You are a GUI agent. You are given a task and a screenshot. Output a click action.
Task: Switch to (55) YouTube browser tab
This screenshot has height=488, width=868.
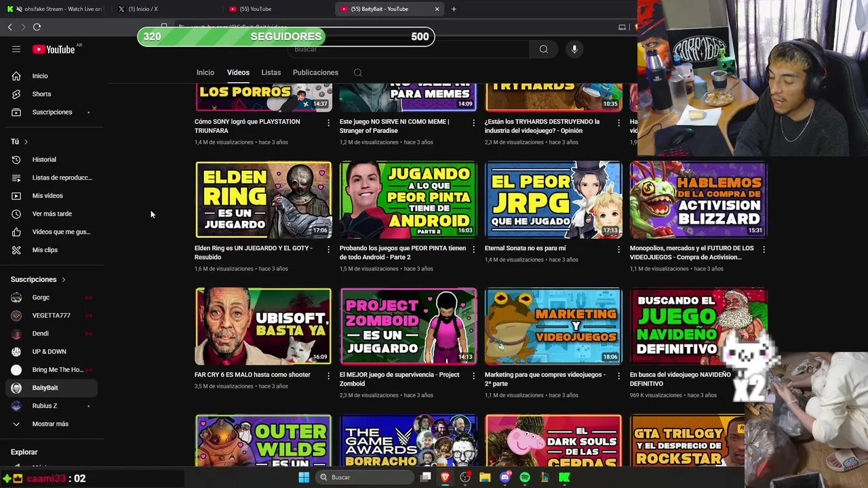click(278, 9)
